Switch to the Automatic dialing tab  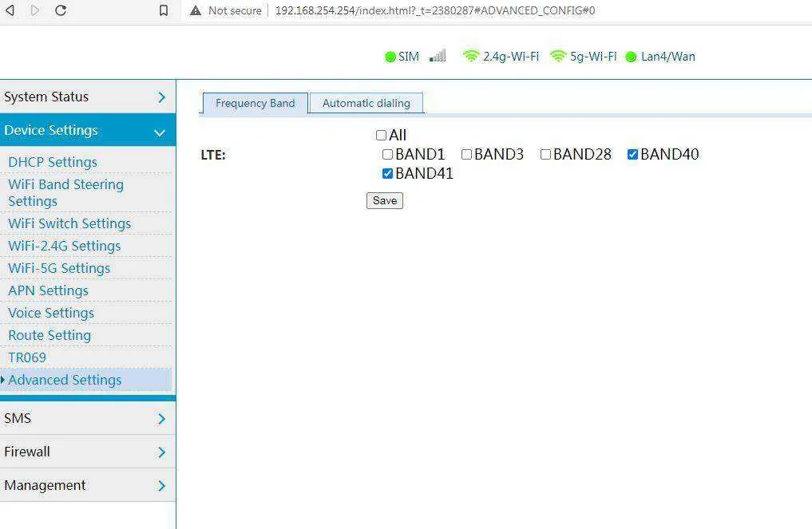[366, 103]
